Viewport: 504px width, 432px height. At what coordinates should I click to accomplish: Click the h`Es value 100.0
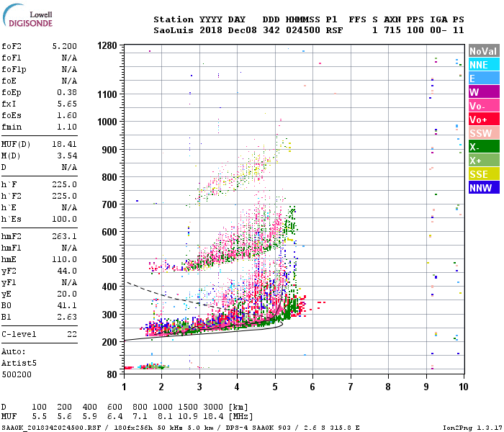click(x=65, y=219)
